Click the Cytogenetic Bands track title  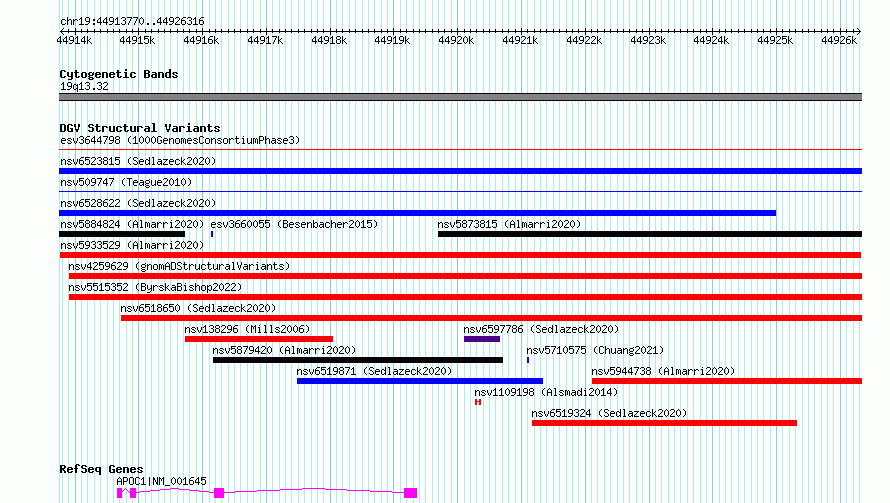pyautogui.click(x=119, y=74)
